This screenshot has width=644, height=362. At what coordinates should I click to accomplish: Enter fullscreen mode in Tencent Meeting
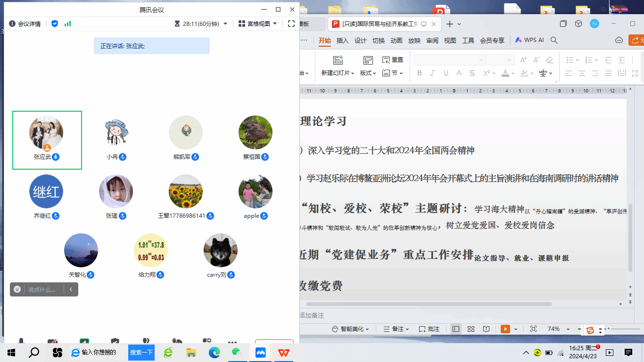[x=291, y=24]
